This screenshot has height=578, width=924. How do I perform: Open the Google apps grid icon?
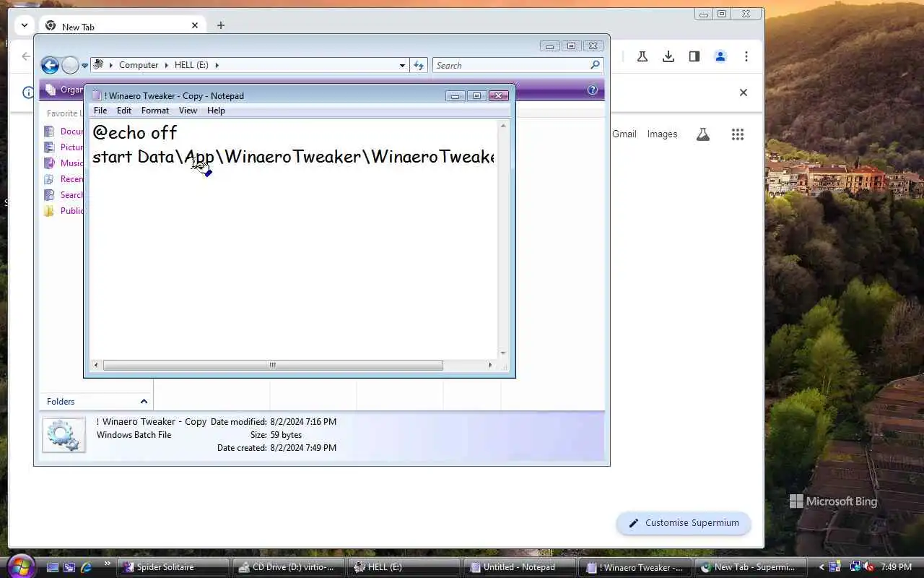point(738,134)
